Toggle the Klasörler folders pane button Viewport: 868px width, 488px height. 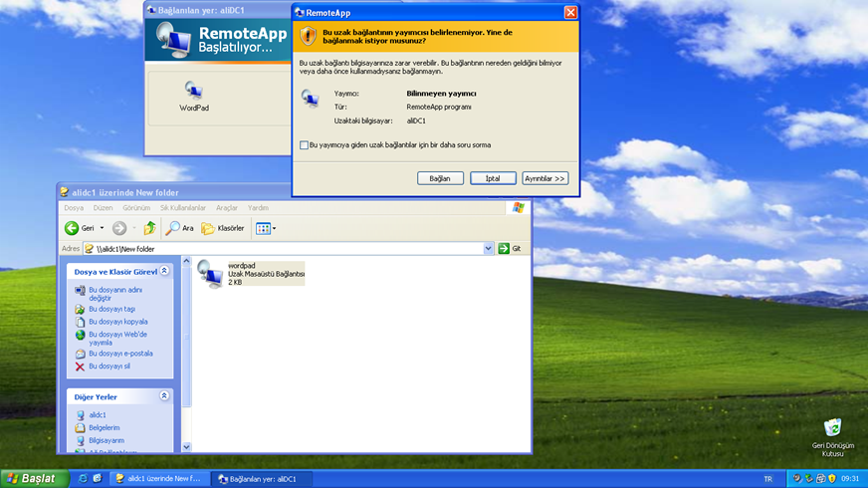tap(223, 228)
